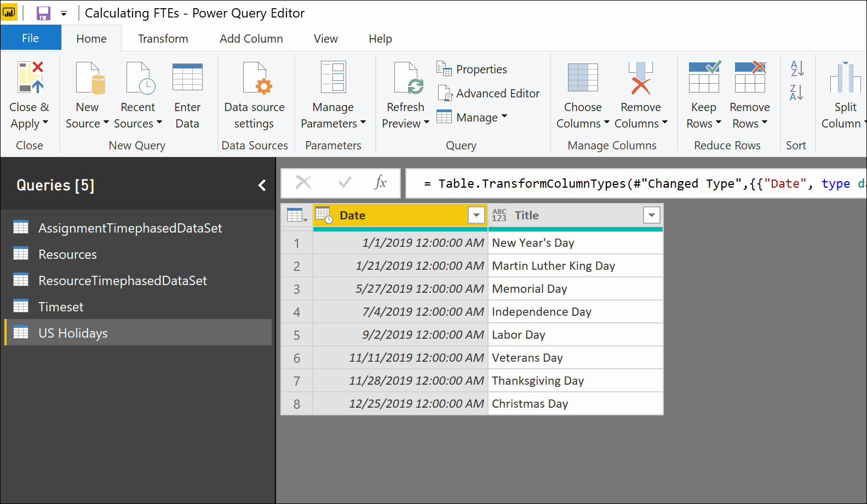The image size is (867, 504).
Task: Click the Thanksgiving Day cell
Action: click(576, 381)
